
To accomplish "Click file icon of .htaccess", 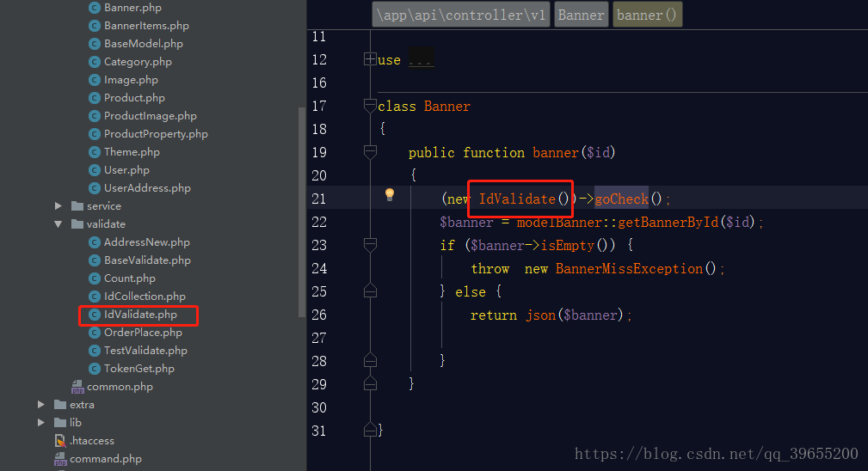I will [x=60, y=441].
